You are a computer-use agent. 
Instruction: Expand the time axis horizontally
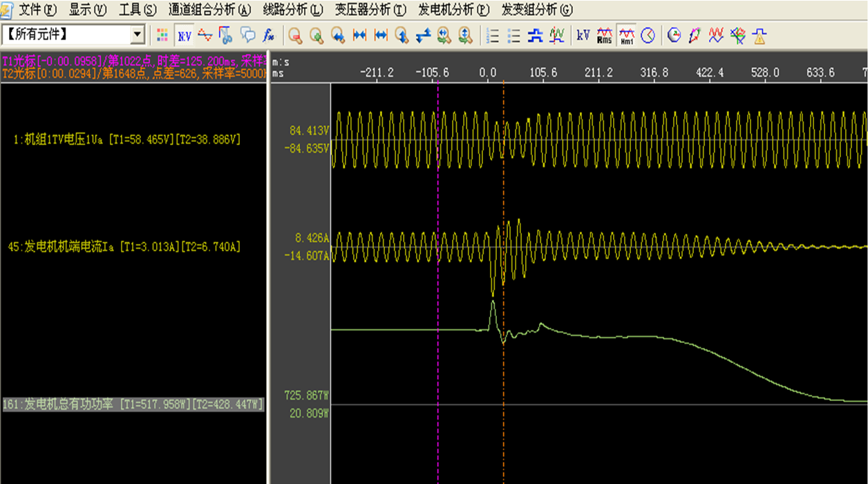[x=381, y=35]
